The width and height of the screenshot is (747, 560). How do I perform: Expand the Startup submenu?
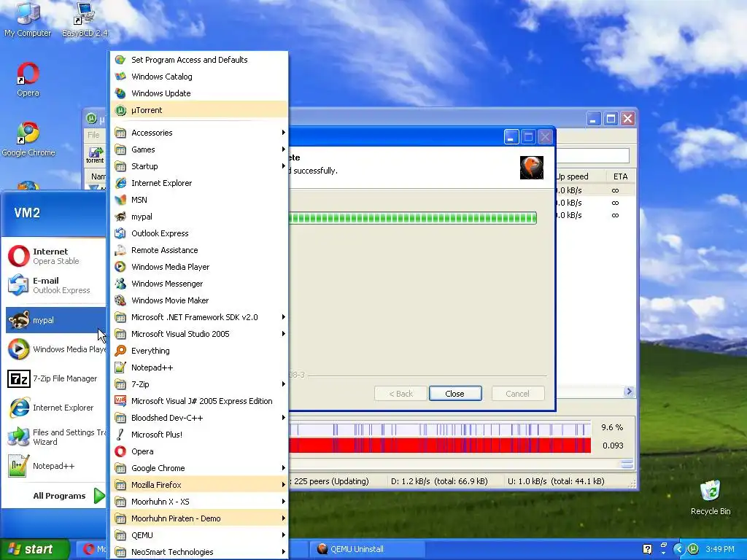pyautogui.click(x=199, y=166)
